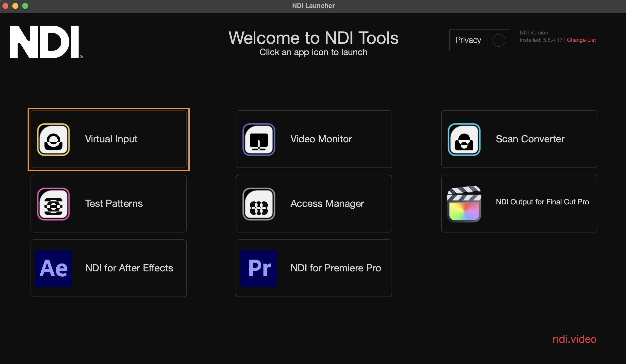
Task: Select the Scan Converter text label
Action: click(530, 139)
